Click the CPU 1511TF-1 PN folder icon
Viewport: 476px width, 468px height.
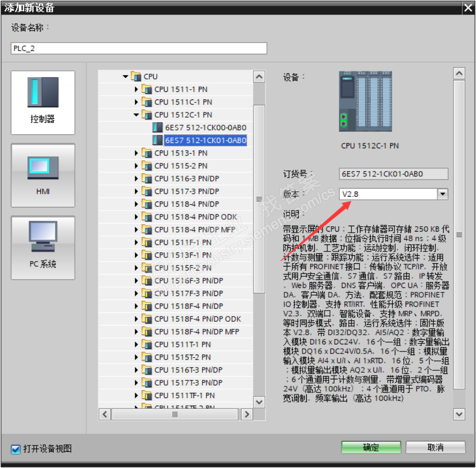[147, 395]
